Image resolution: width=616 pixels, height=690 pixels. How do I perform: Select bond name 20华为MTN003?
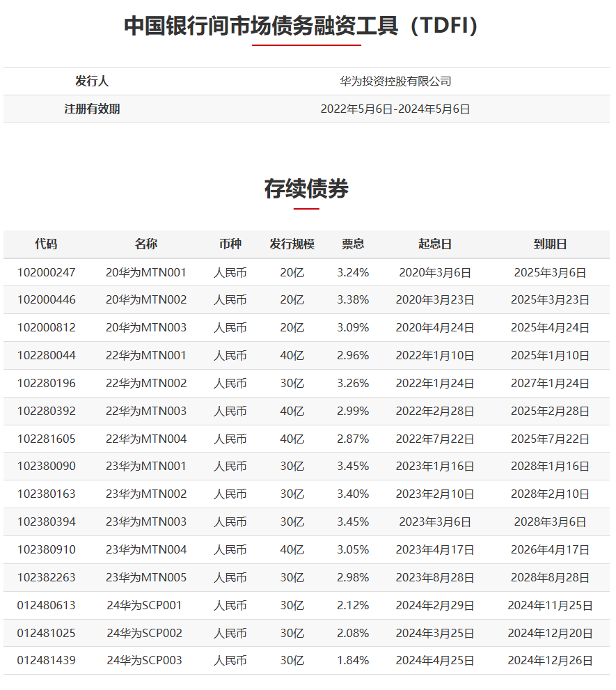click(x=146, y=328)
